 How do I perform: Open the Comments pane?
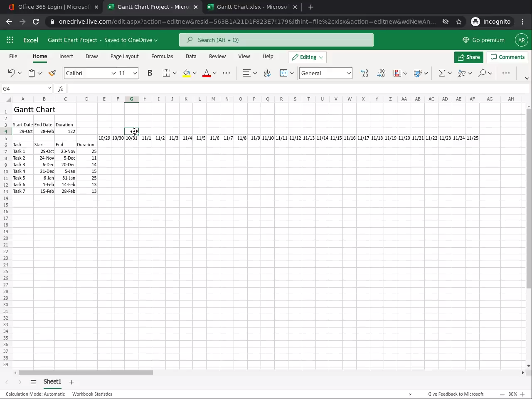[x=507, y=57]
